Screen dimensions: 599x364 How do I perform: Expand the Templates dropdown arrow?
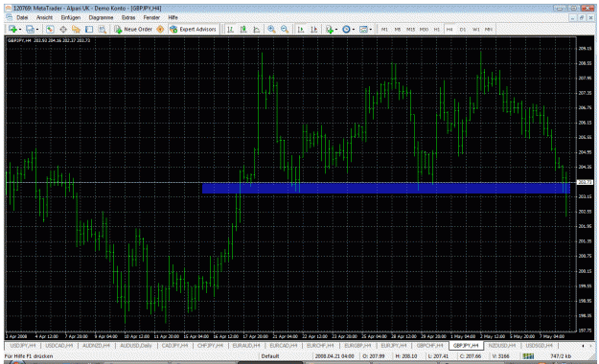(371, 30)
